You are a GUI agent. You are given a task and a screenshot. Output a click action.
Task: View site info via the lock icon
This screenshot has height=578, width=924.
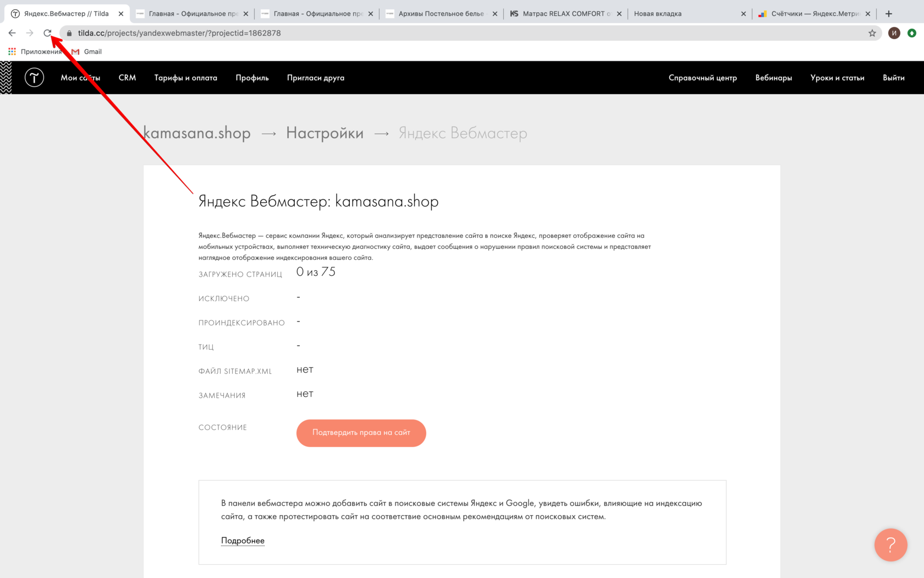click(x=69, y=33)
